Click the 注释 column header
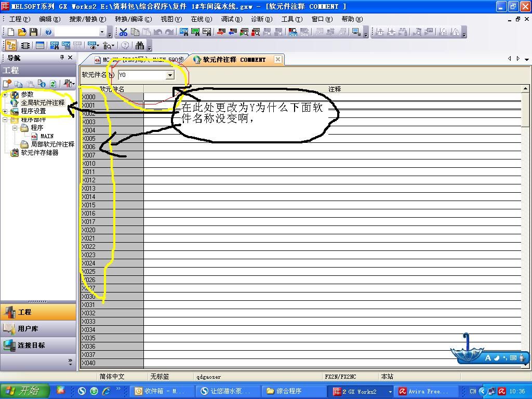Image resolution: width=532 pixels, height=399 pixels. click(334, 89)
